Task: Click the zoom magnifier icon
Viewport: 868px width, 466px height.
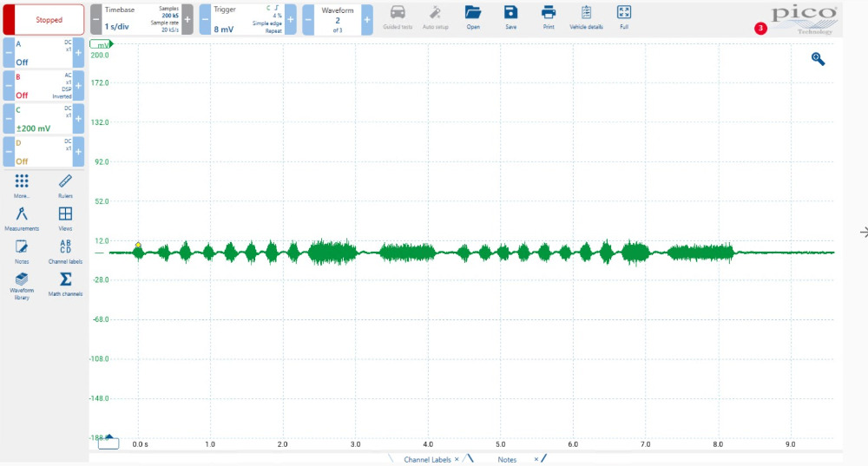Action: coord(818,59)
